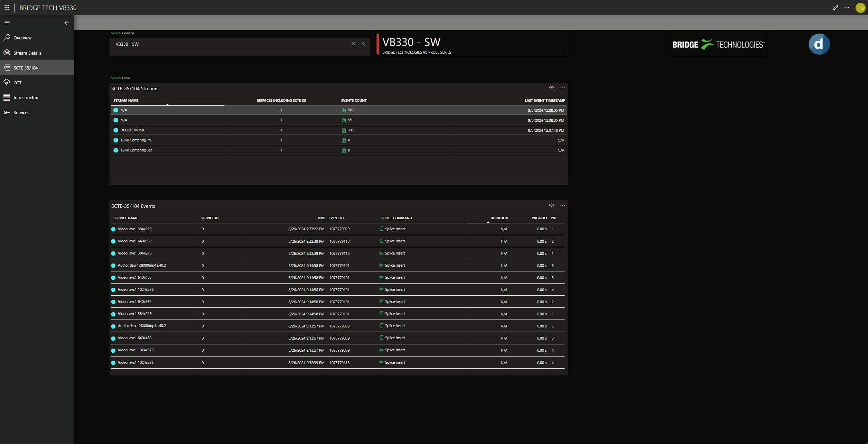Click the stream row with 585 events

[x=338, y=110]
